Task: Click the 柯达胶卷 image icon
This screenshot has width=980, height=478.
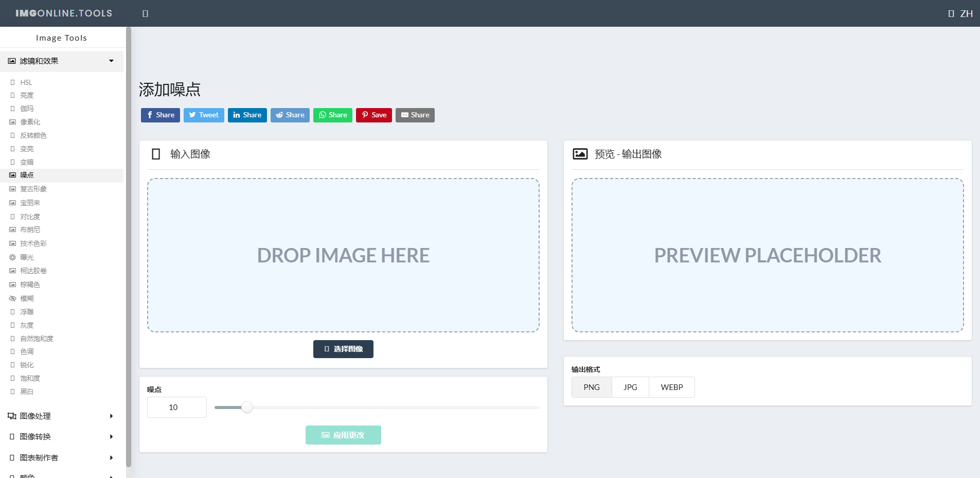Action: (12, 271)
